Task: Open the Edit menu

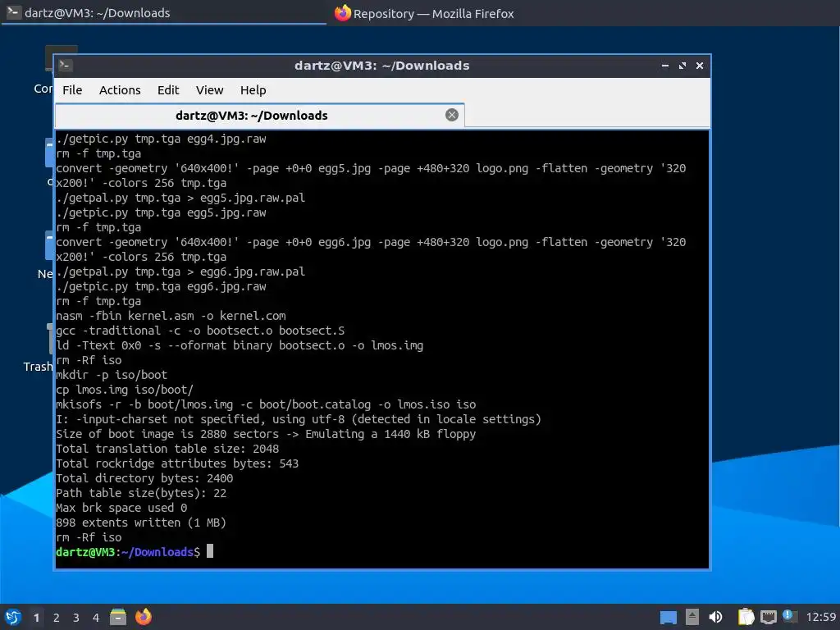Action: click(167, 90)
